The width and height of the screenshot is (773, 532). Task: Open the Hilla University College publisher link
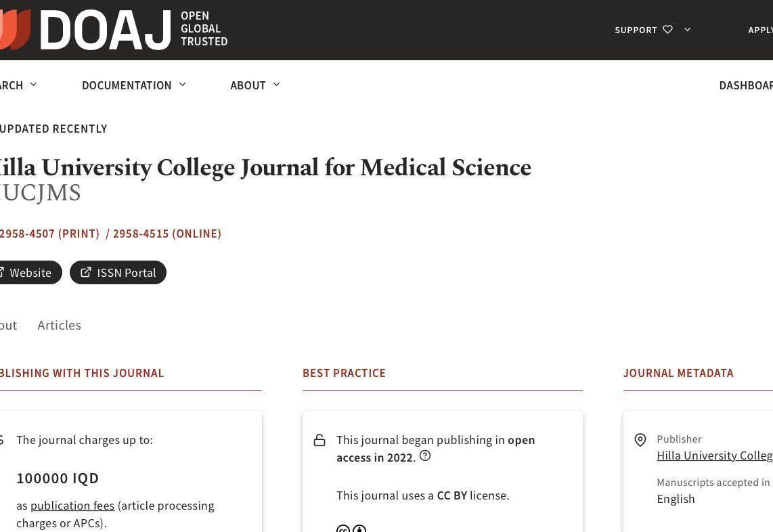point(714,456)
